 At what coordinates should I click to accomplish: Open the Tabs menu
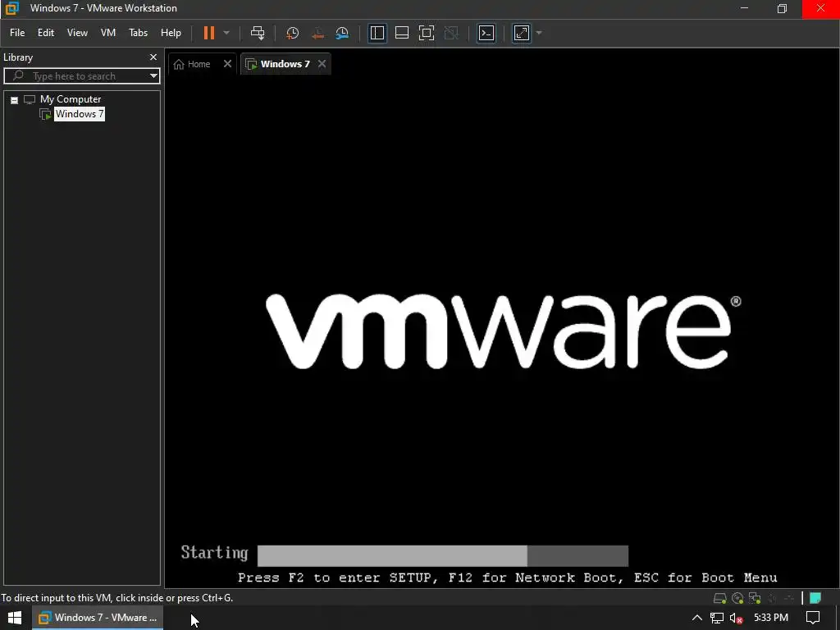tap(138, 33)
